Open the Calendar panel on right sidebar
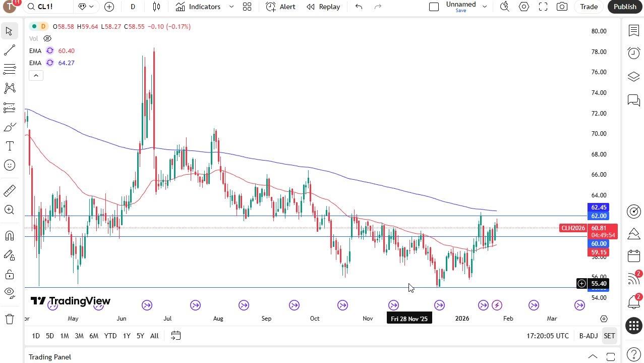The height and width of the screenshot is (363, 644). coord(633,255)
